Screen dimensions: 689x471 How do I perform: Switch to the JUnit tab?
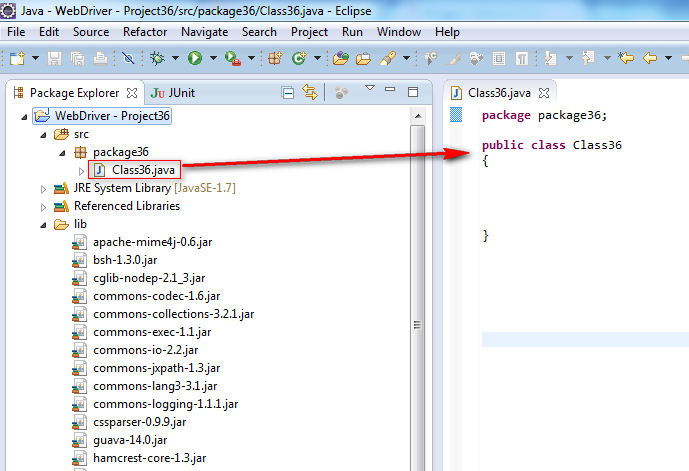(173, 93)
